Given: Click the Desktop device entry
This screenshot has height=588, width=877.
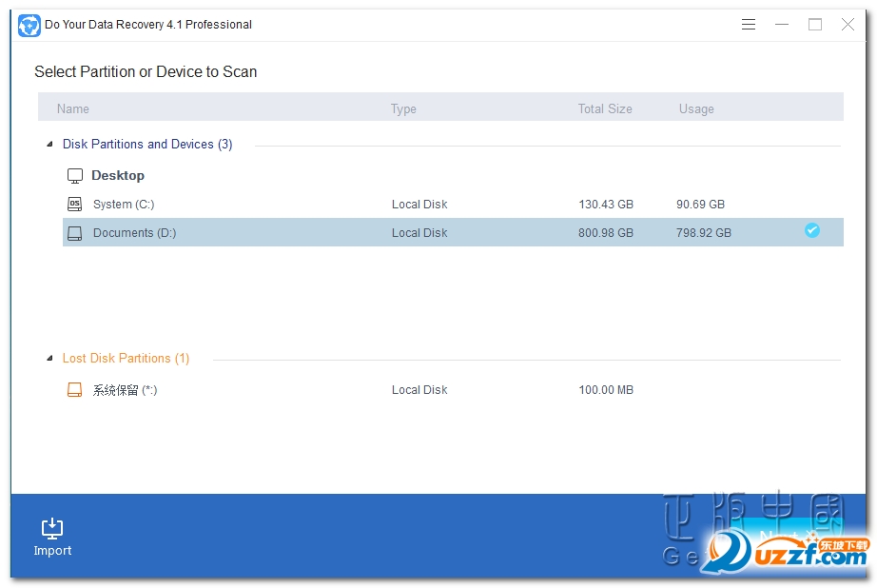Looking at the screenshot, I should pyautogui.click(x=118, y=175).
